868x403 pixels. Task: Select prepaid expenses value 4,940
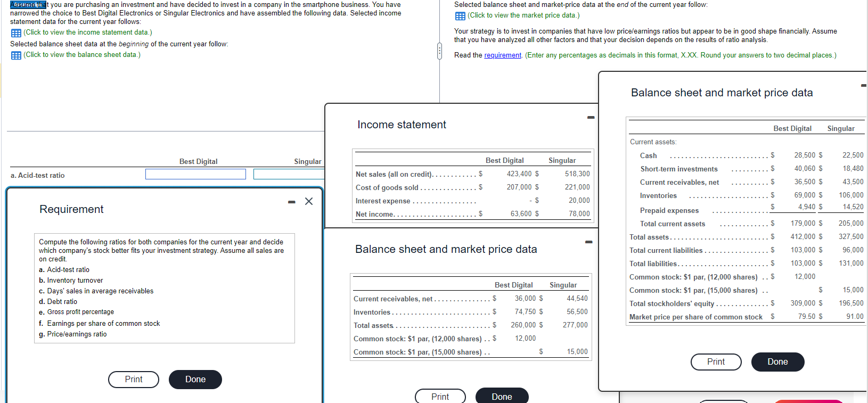pos(807,207)
